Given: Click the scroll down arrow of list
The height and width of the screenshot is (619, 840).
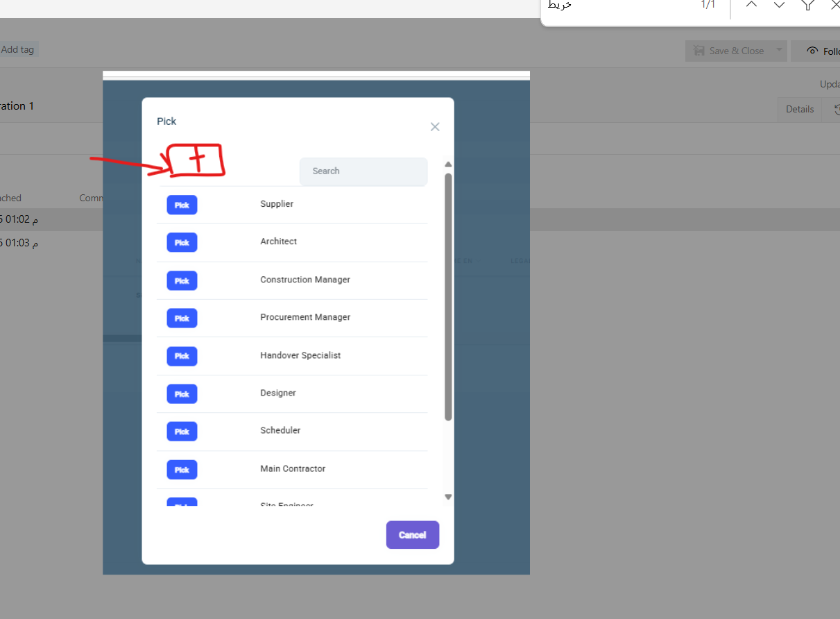Looking at the screenshot, I should [448, 497].
